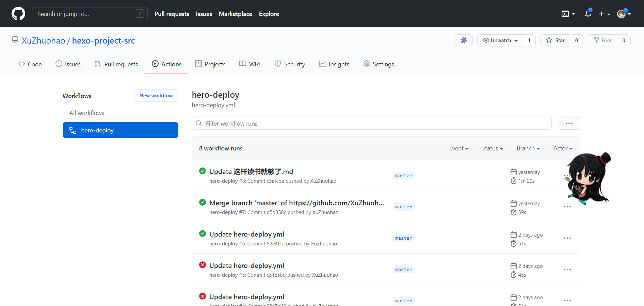Open Pull requests in top navigation
The height and width of the screenshot is (306, 644).
click(172, 14)
